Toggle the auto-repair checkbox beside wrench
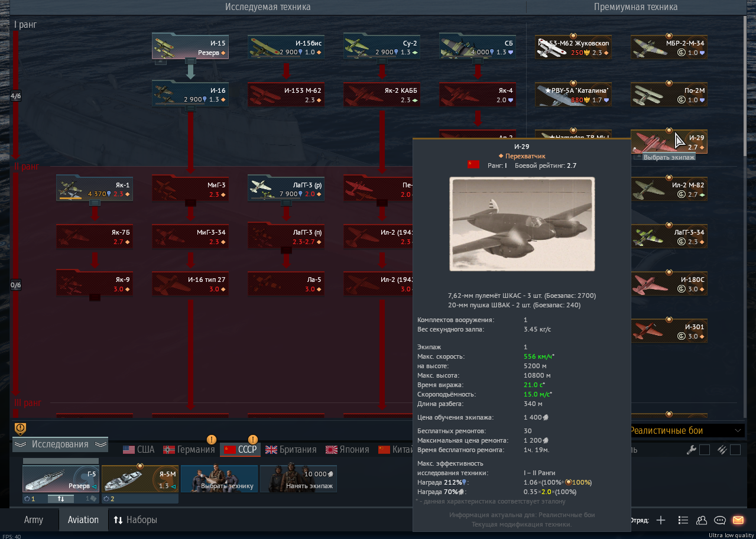Viewport: 756px width, 539px height. [x=705, y=450]
